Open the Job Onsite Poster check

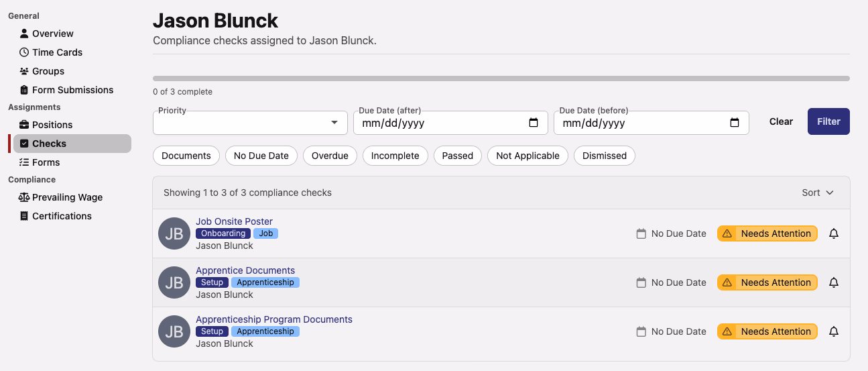point(234,221)
